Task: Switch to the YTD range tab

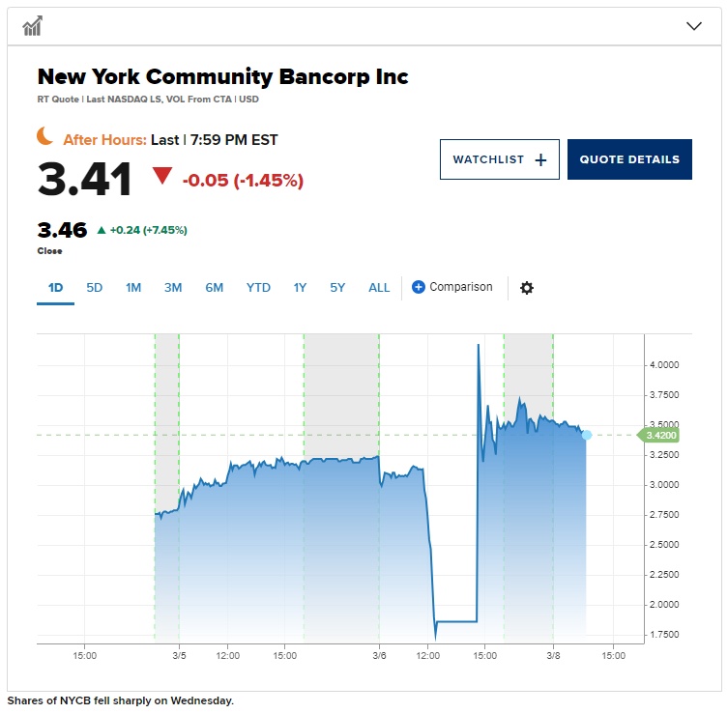Action: [x=258, y=288]
